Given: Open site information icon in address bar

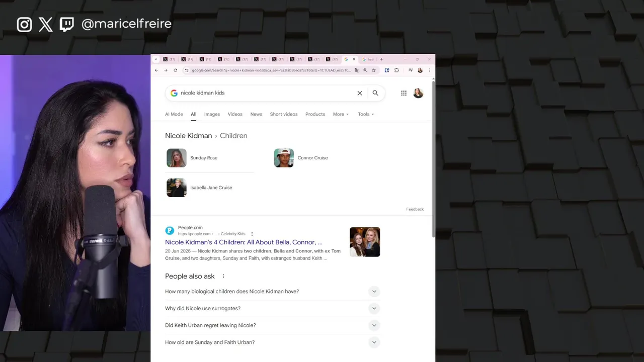Looking at the screenshot, I should (x=187, y=70).
